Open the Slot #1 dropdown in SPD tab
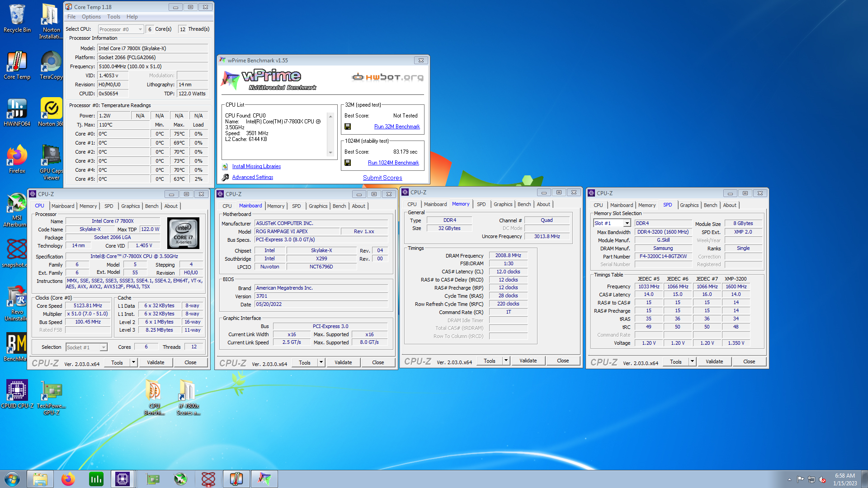This screenshot has width=868, height=488. [x=612, y=223]
